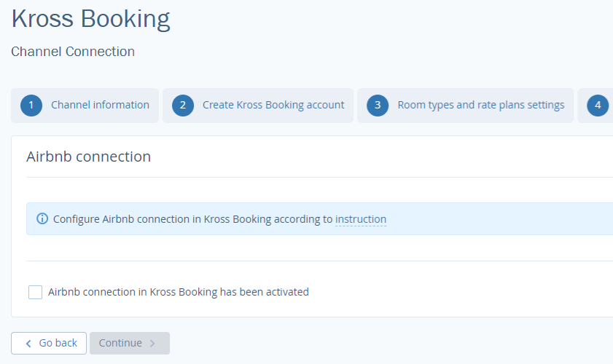Select step number 4 tab
The height and width of the screenshot is (364, 613).
pos(596,106)
